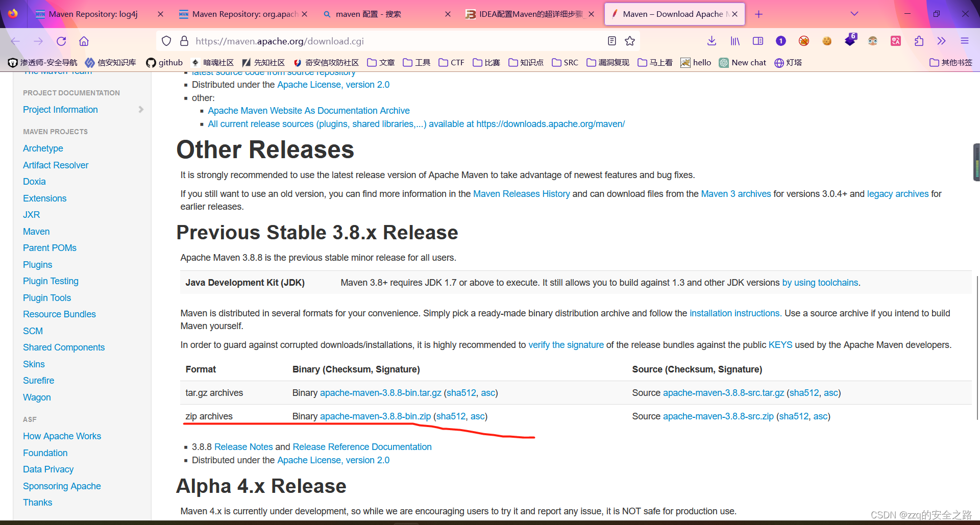Open the 比赛 bookmark folder

point(486,63)
